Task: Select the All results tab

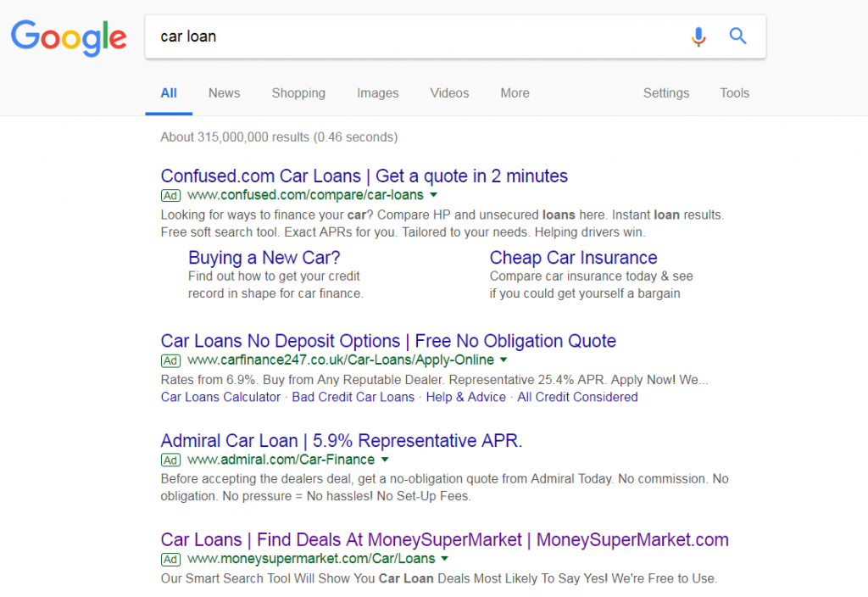Action: pyautogui.click(x=169, y=93)
